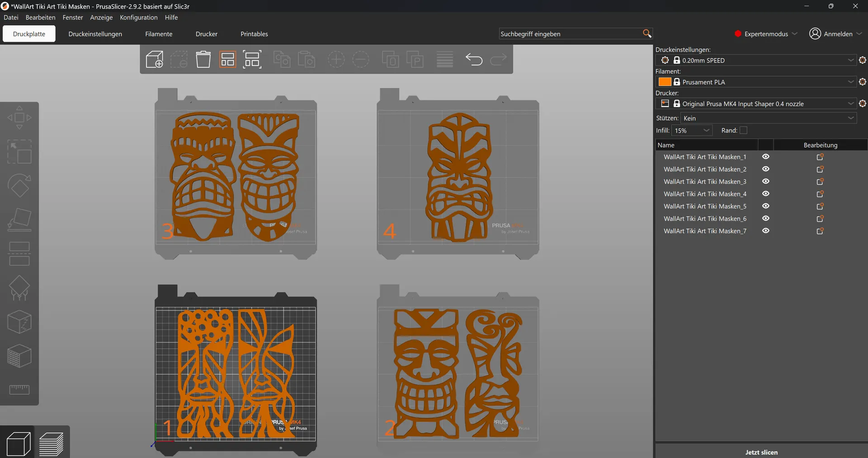
Task: Switch to the Drucker tab
Action: click(x=207, y=34)
